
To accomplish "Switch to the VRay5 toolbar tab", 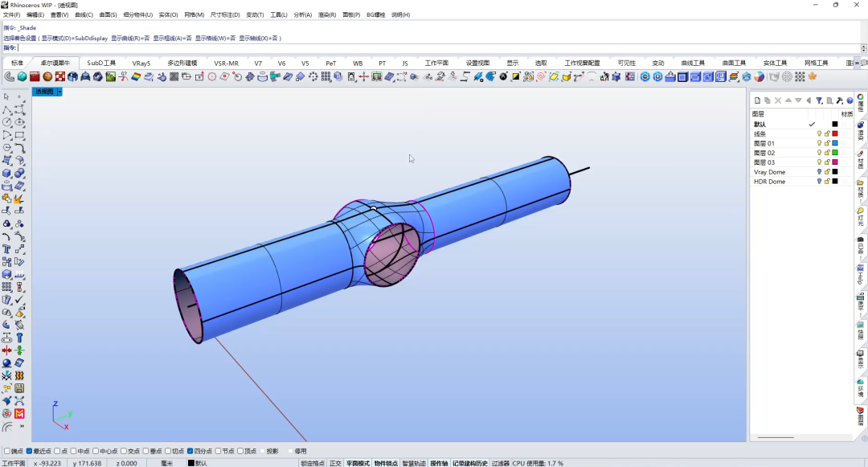I will (x=141, y=63).
